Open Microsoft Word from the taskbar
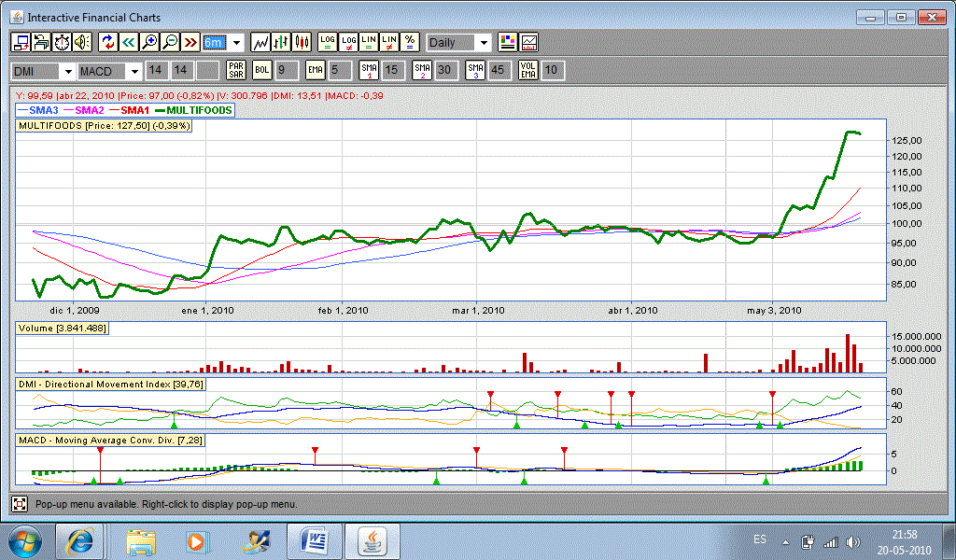The image size is (956, 560). pos(314,540)
